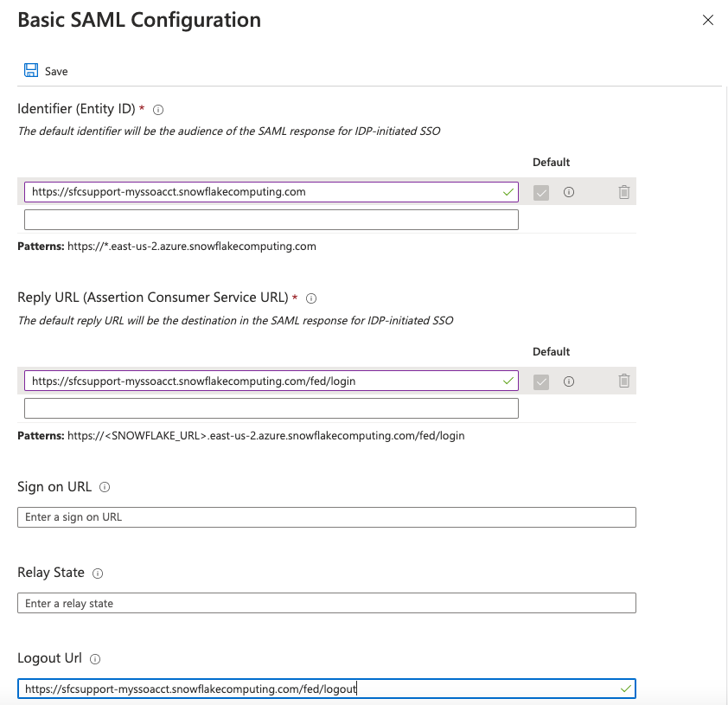This screenshot has height=705, width=728.
Task: Click the Save icon above the form
Action: [31, 70]
